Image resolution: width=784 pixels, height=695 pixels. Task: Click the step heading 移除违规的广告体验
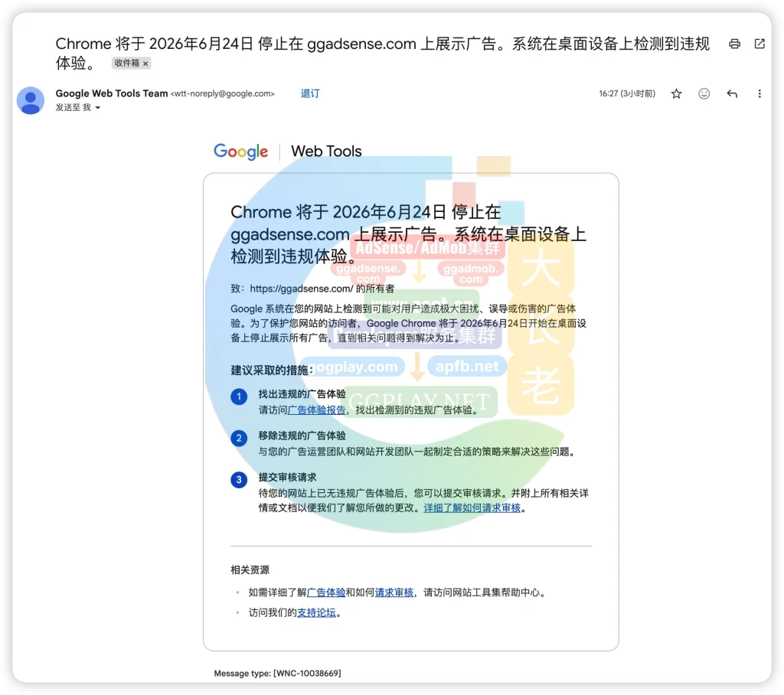[302, 436]
